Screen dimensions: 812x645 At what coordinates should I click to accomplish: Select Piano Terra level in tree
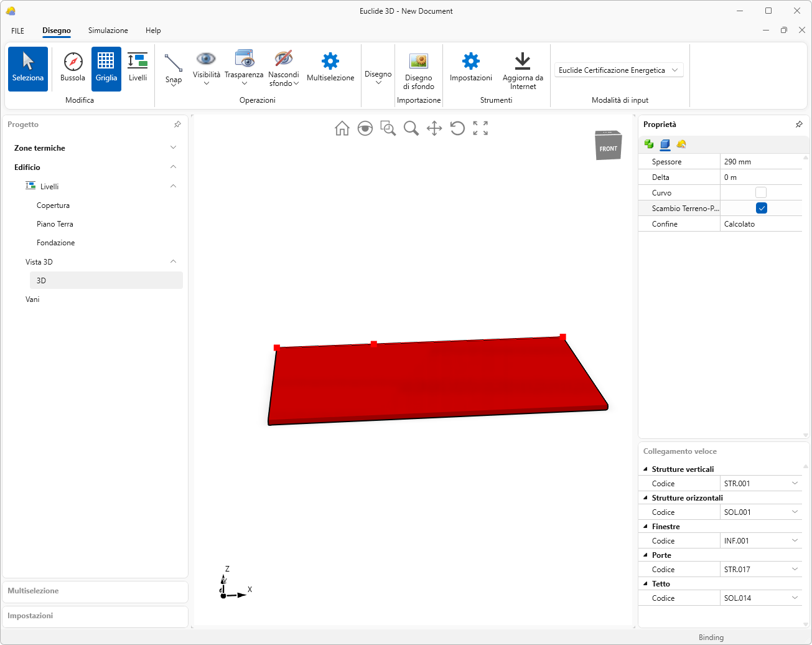tap(55, 224)
